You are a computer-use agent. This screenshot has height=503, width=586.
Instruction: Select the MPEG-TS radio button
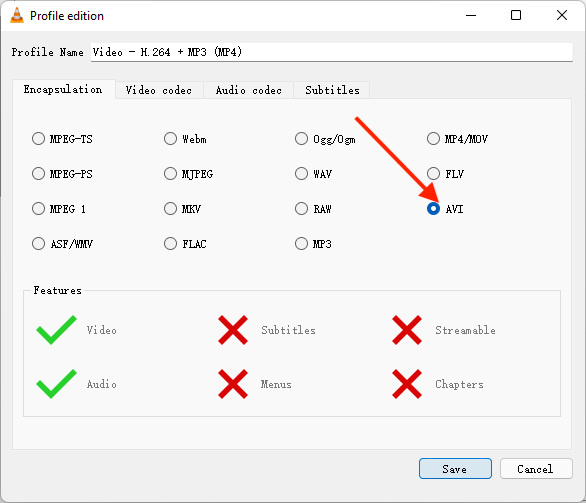click(x=38, y=139)
